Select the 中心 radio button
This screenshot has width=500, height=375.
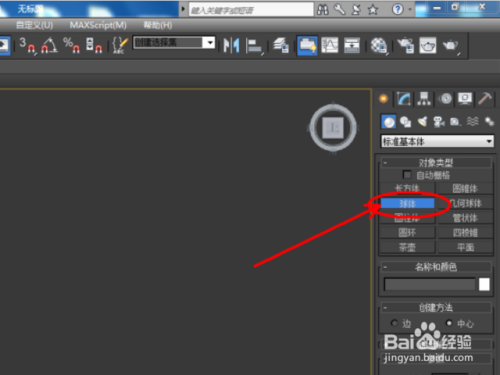[x=449, y=323]
